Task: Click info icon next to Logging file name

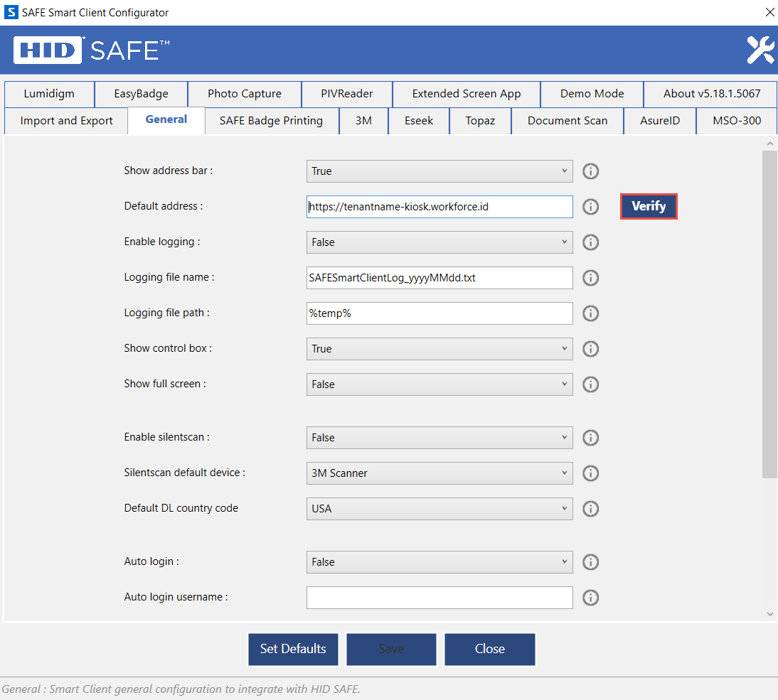Action: click(x=590, y=278)
